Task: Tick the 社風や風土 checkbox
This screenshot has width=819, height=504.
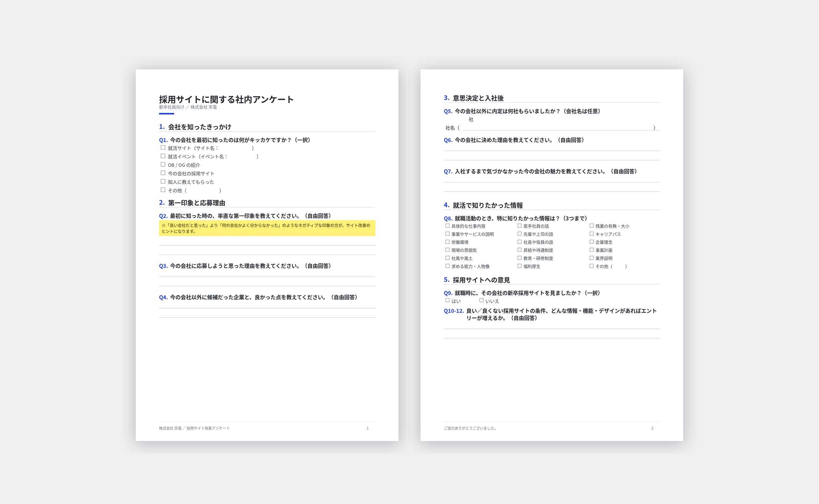Action: tap(448, 258)
